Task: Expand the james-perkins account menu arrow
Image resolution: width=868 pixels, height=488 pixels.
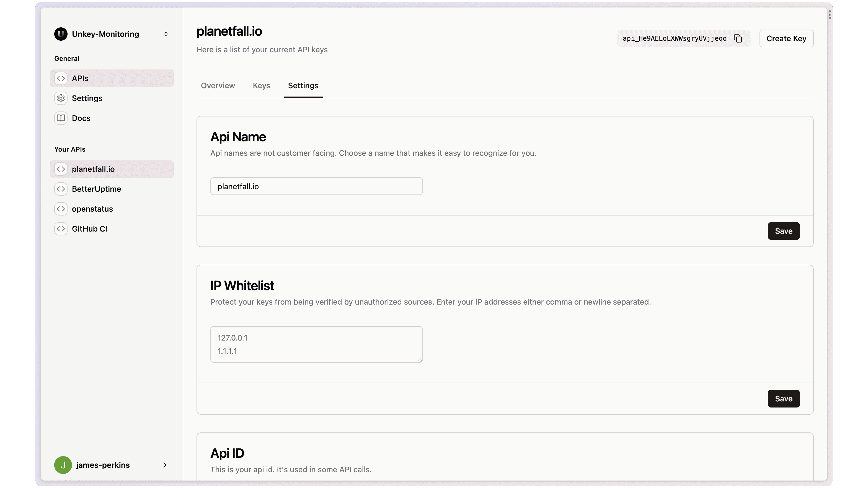Action: [164, 465]
